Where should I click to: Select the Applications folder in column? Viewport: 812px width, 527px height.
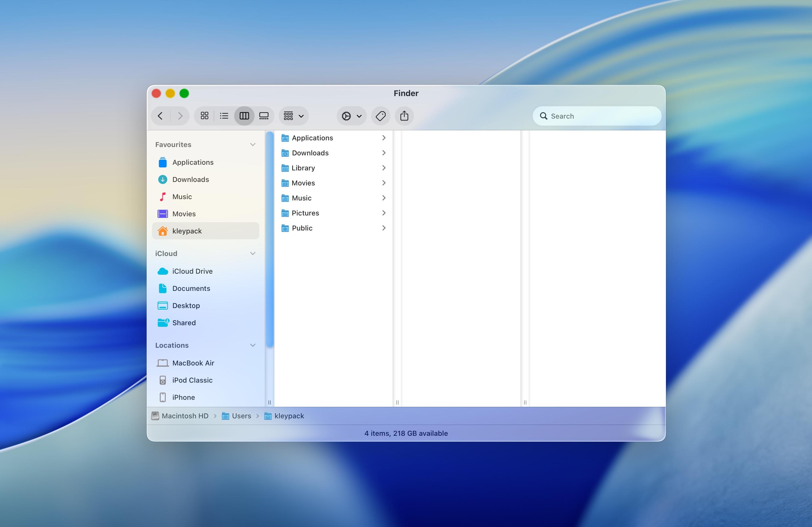(334, 138)
